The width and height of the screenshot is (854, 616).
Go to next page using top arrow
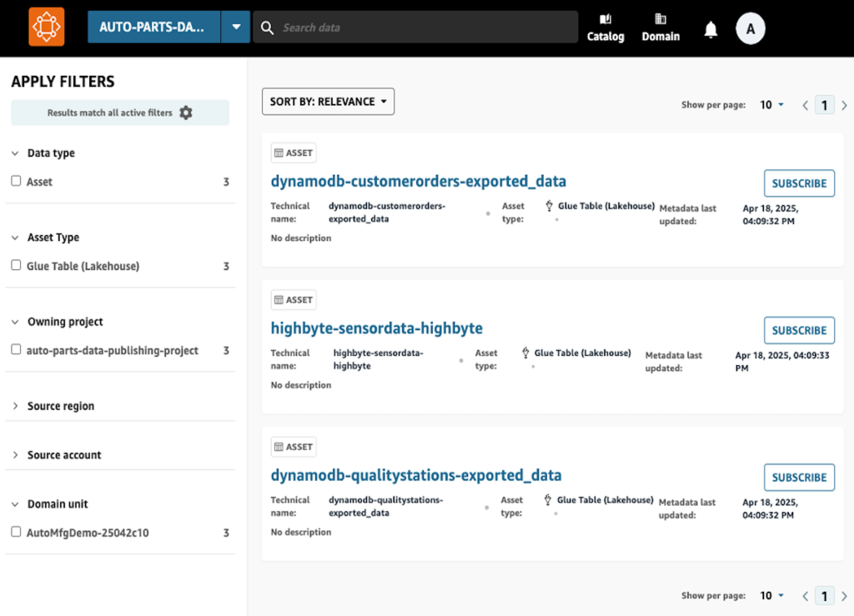(844, 105)
